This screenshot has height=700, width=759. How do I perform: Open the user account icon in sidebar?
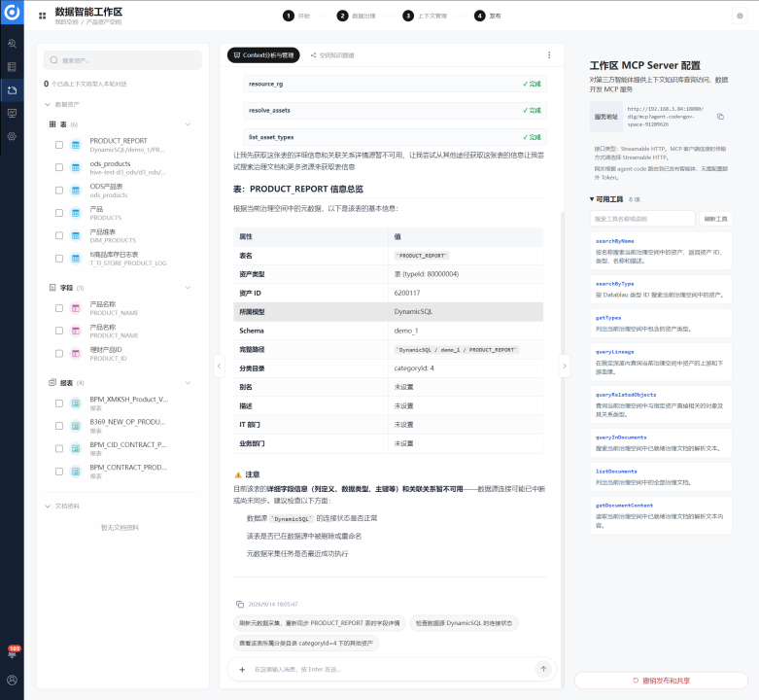click(x=12, y=681)
